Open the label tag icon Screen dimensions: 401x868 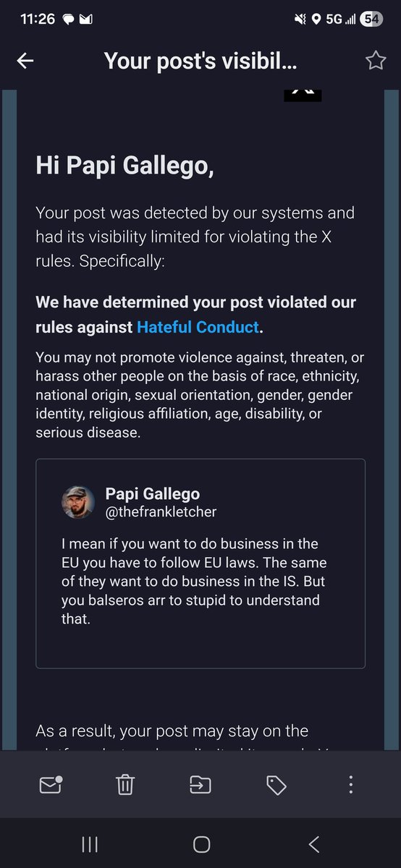point(276,785)
